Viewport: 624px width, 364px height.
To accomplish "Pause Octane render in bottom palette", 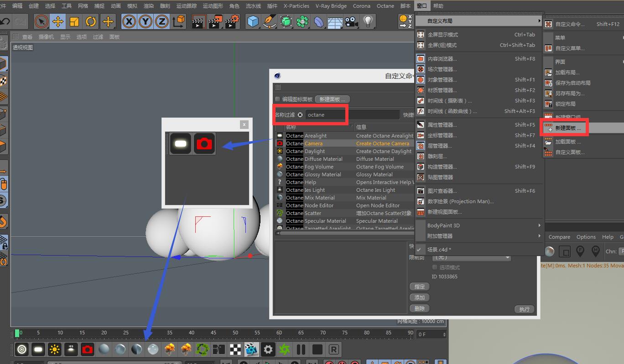I will coord(301,349).
